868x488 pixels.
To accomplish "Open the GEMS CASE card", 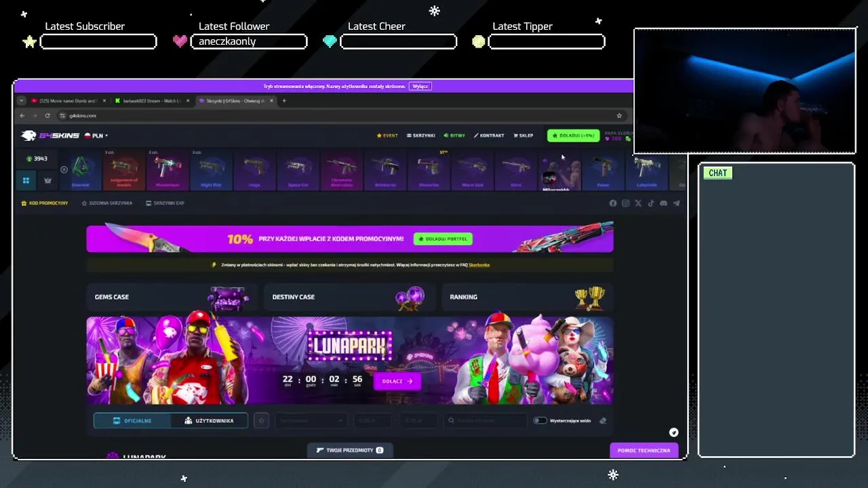I will pos(172,297).
